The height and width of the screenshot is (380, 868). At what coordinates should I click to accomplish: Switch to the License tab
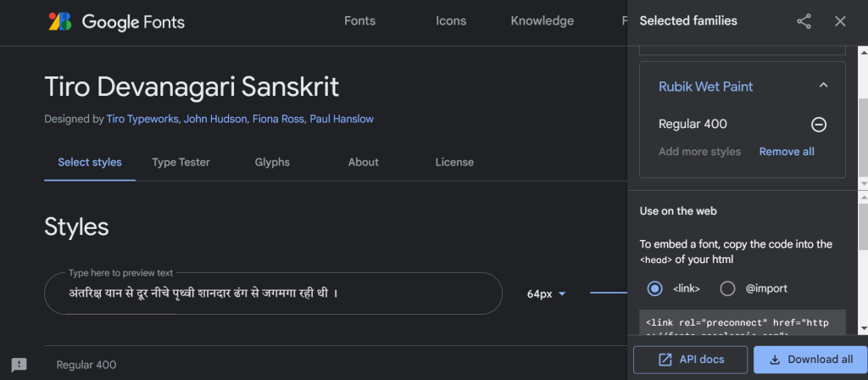tap(454, 162)
